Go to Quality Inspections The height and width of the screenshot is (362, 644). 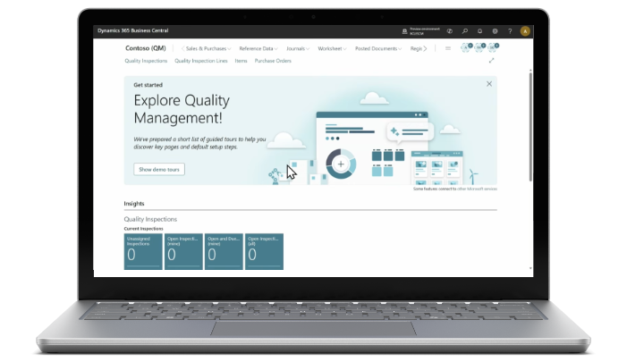tap(146, 61)
